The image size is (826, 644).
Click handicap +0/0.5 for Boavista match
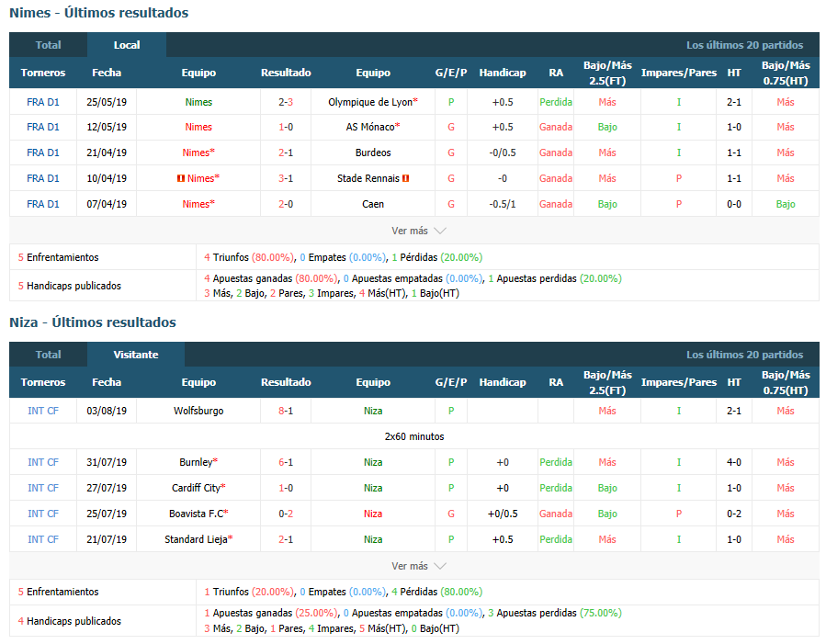pos(503,514)
